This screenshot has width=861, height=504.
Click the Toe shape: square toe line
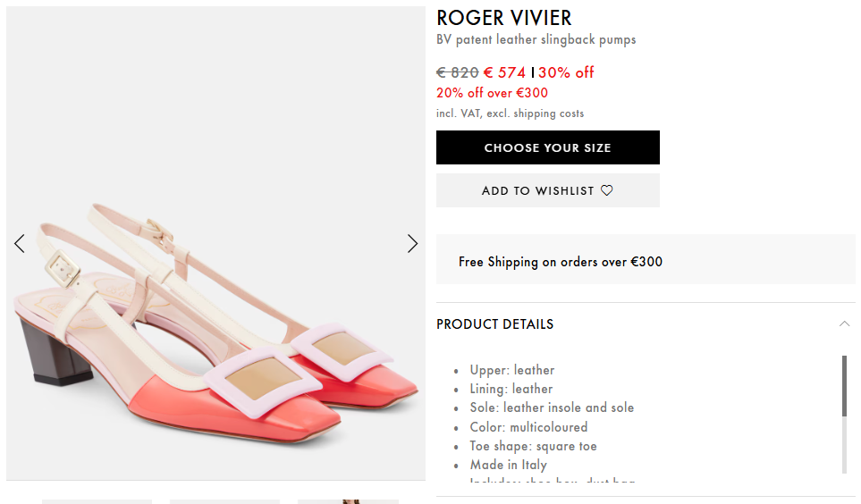(x=533, y=446)
